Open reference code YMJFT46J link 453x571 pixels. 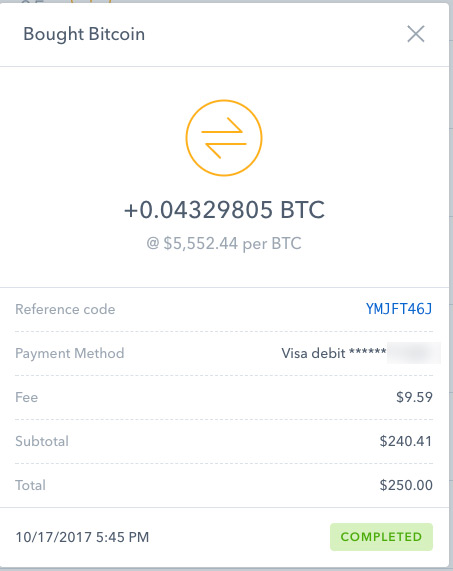tap(399, 309)
